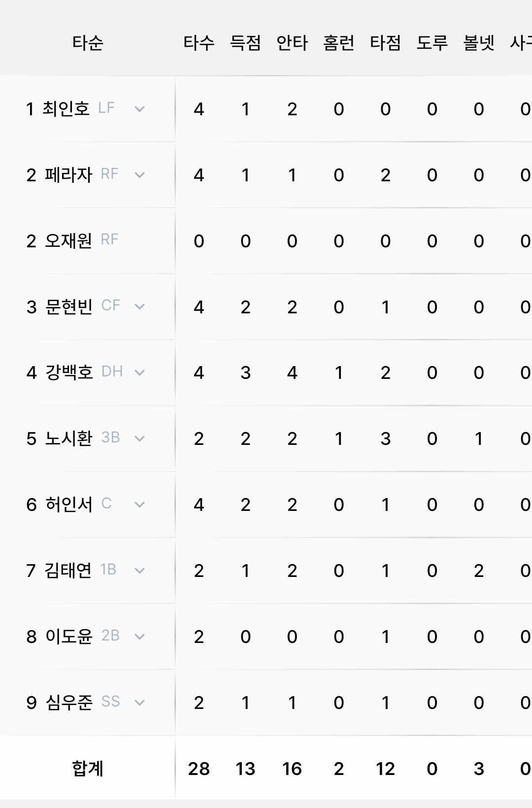Expand 최인호 LF player details chevron
This screenshot has width=532, height=808.
140,109
